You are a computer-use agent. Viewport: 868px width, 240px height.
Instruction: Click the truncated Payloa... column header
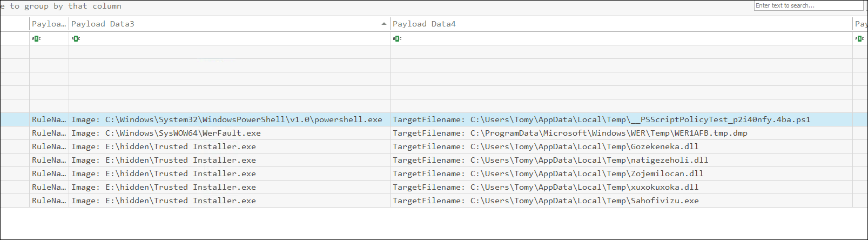coord(49,24)
